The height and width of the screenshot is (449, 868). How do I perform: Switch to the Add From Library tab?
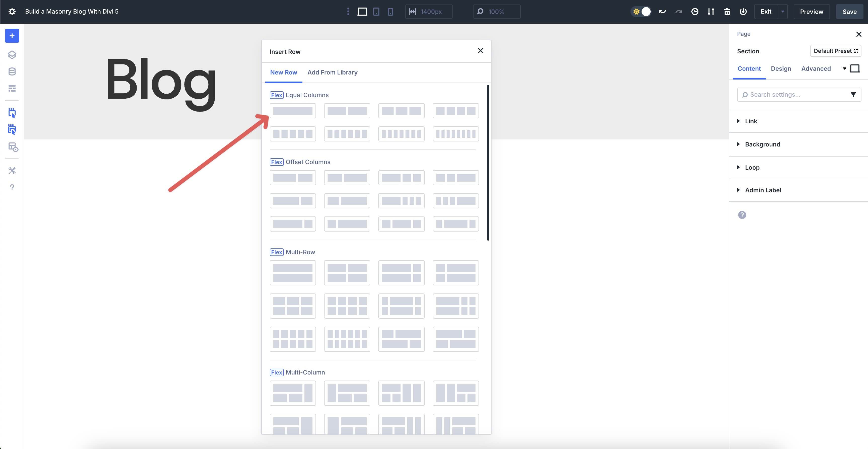332,72
